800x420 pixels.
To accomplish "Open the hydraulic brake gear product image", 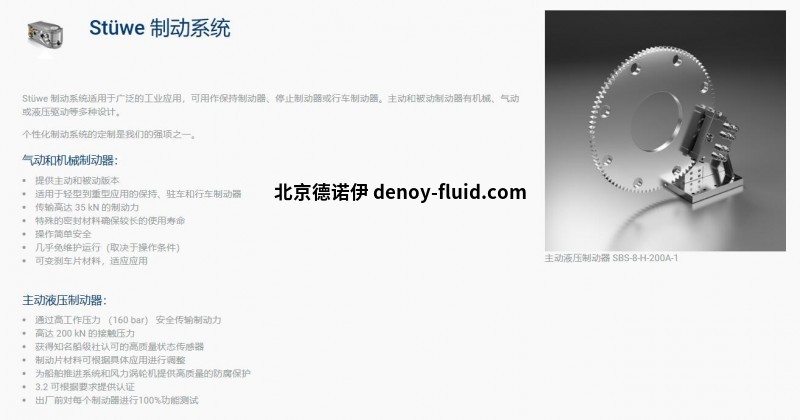I will 665,131.
